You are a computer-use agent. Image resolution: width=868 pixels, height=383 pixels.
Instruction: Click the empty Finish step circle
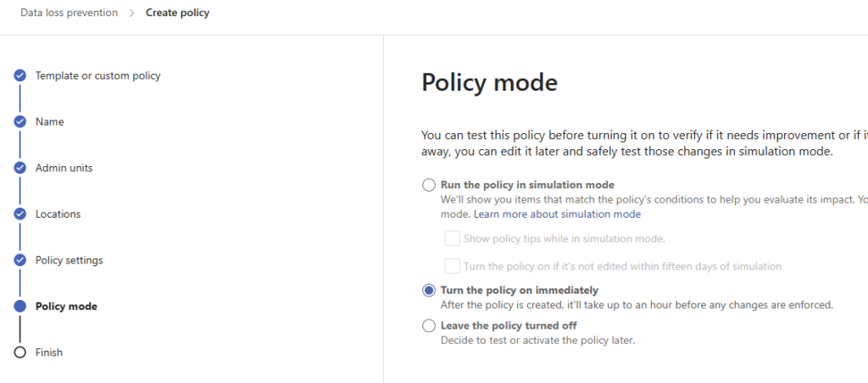[x=20, y=352]
